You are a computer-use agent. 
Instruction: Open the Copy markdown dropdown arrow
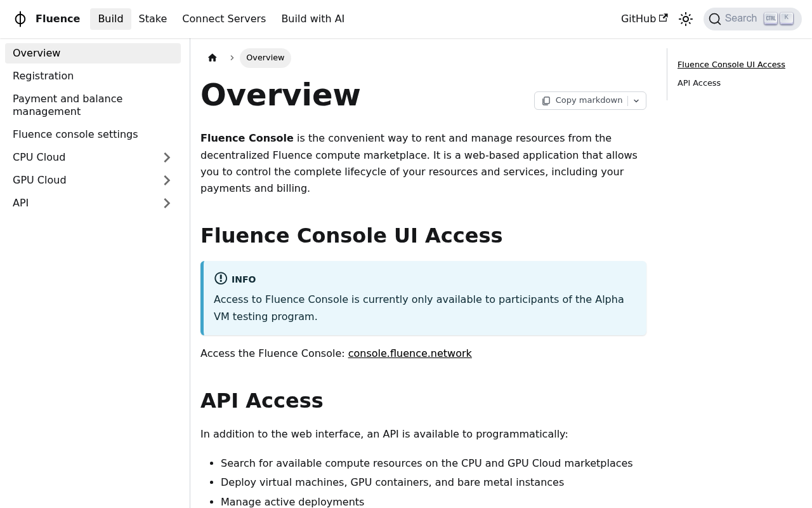pyautogui.click(x=636, y=101)
